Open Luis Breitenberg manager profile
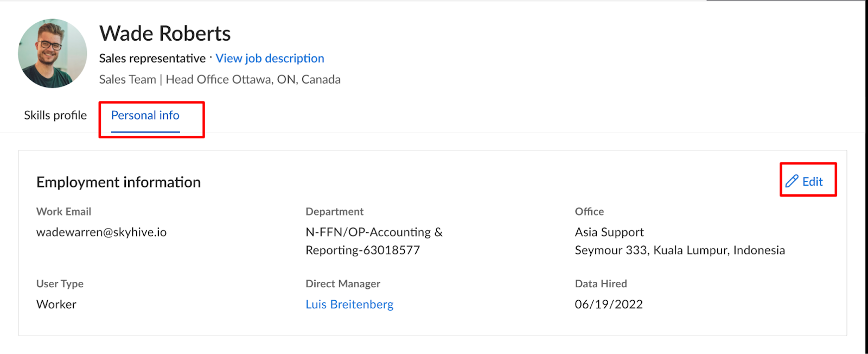 click(349, 304)
